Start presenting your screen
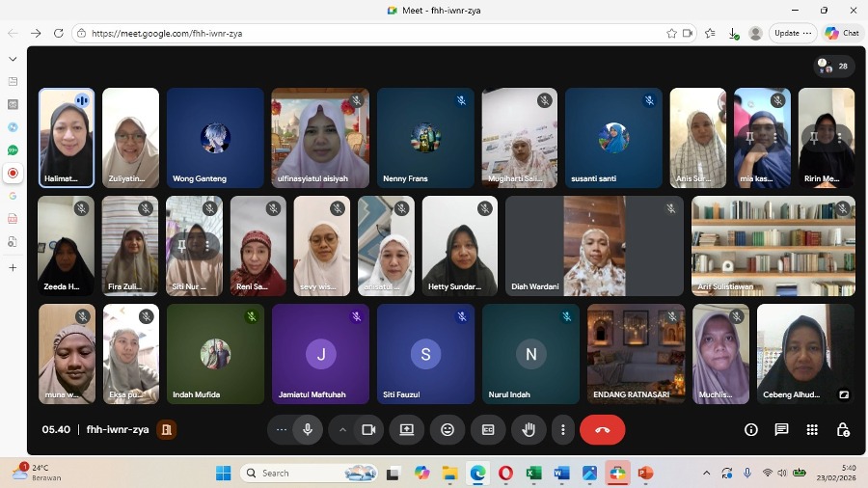This screenshot has height=488, width=868. click(407, 430)
